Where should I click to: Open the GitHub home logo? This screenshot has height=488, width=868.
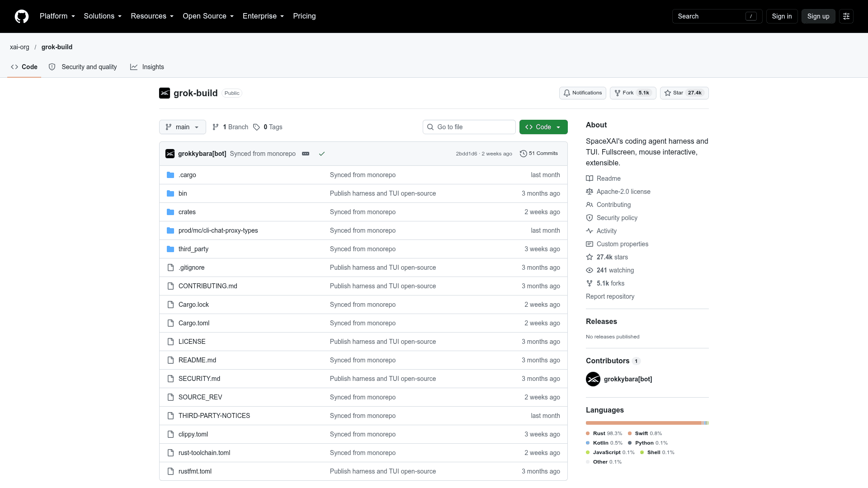pos(22,16)
